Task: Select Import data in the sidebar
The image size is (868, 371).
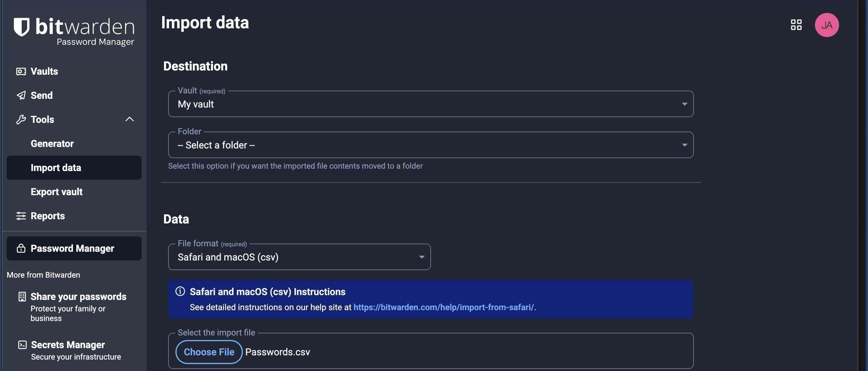Action: (56, 168)
